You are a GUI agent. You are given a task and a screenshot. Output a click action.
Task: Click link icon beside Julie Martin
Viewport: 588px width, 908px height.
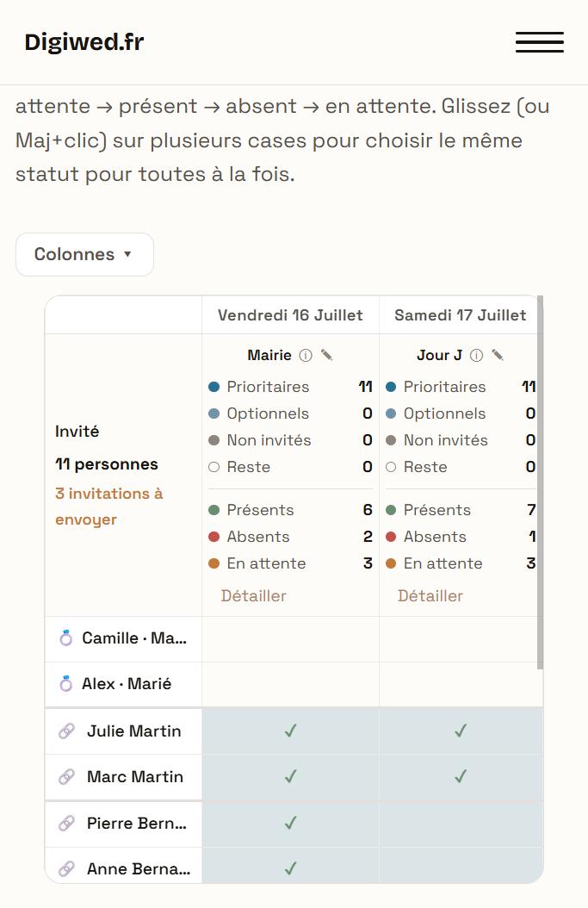pos(66,731)
